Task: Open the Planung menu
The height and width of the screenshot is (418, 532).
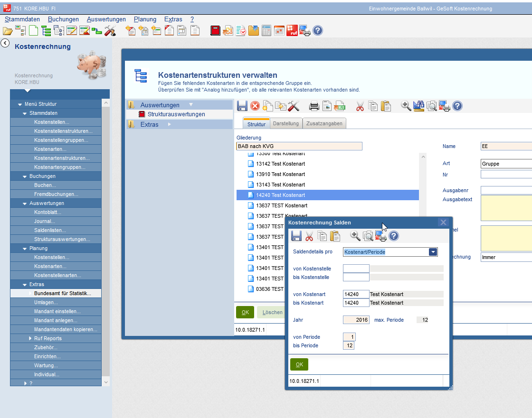Action: pyautogui.click(x=145, y=19)
